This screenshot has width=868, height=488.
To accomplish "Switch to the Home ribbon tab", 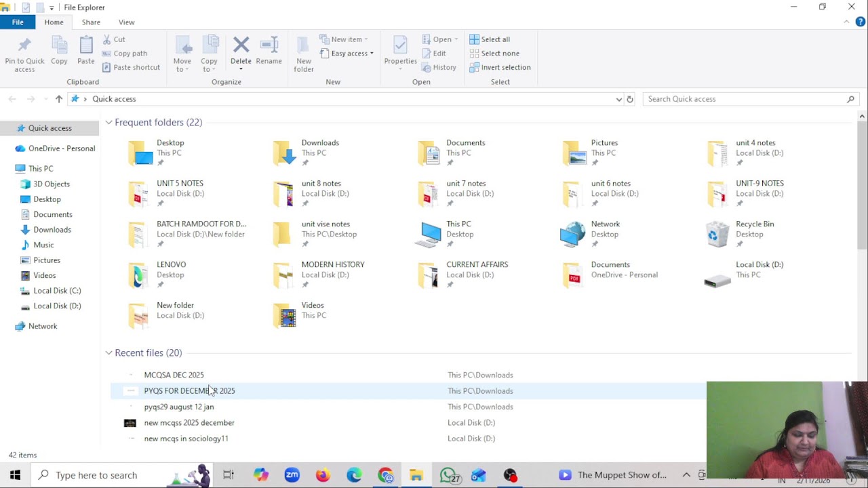I will (54, 22).
